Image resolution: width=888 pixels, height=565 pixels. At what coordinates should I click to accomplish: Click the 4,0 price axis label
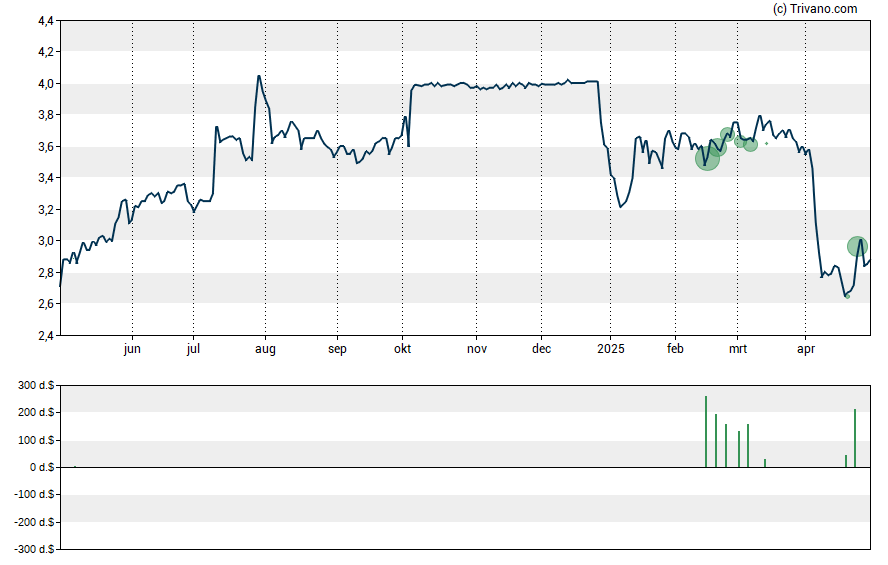pos(46,84)
